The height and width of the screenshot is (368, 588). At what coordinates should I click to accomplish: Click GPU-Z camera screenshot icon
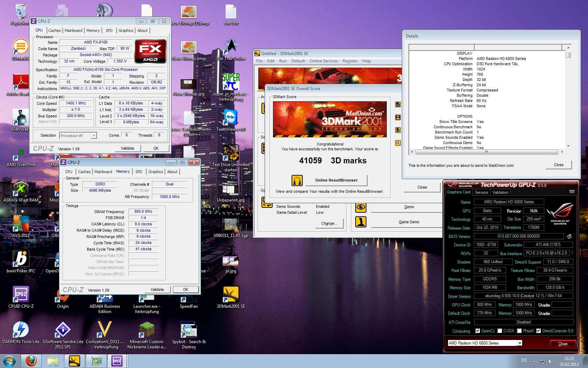click(572, 192)
